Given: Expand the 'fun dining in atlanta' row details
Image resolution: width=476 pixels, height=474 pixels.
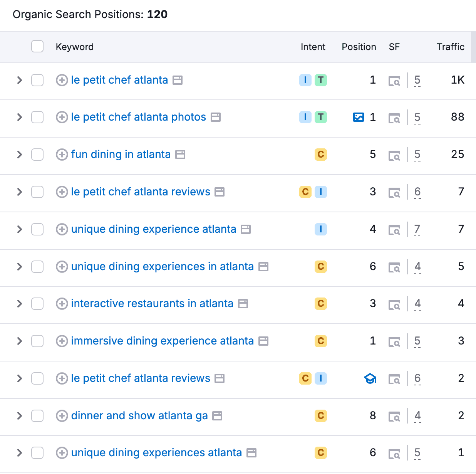Looking at the screenshot, I should pyautogui.click(x=20, y=155).
